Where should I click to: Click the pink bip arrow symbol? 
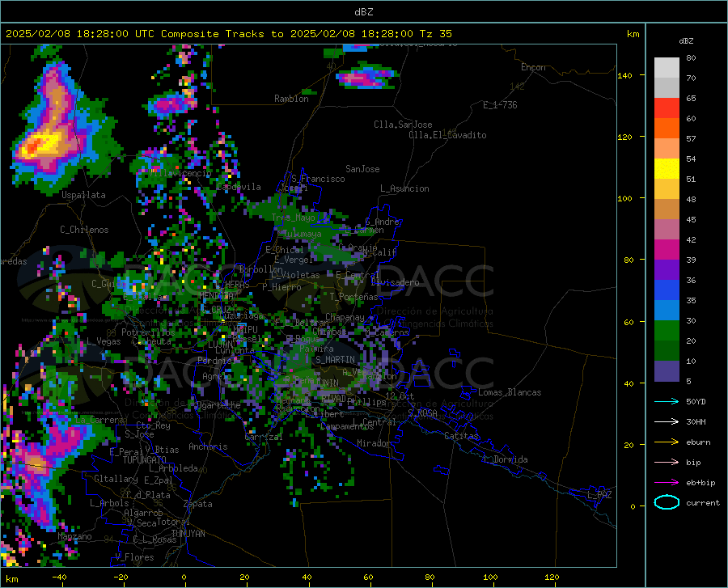[667, 463]
